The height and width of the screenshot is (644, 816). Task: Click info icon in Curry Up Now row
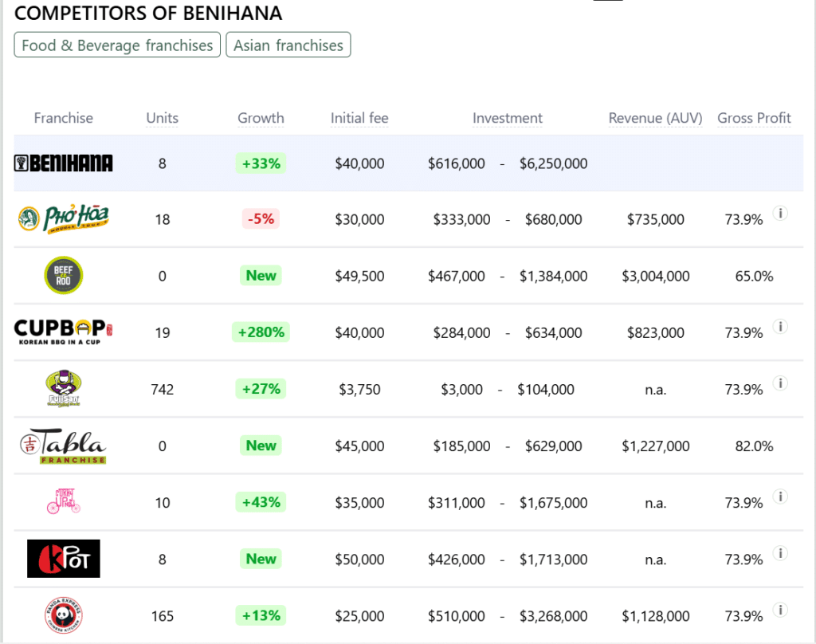pos(780,496)
